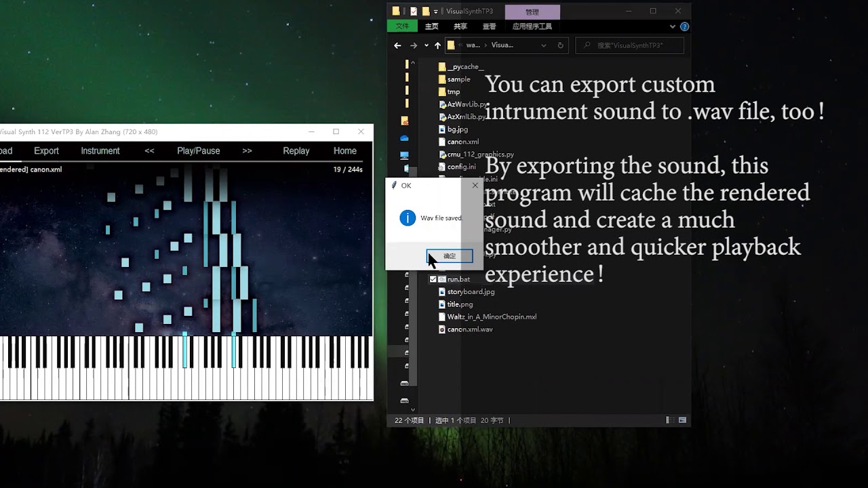Select the canon.xml file name

(463, 142)
